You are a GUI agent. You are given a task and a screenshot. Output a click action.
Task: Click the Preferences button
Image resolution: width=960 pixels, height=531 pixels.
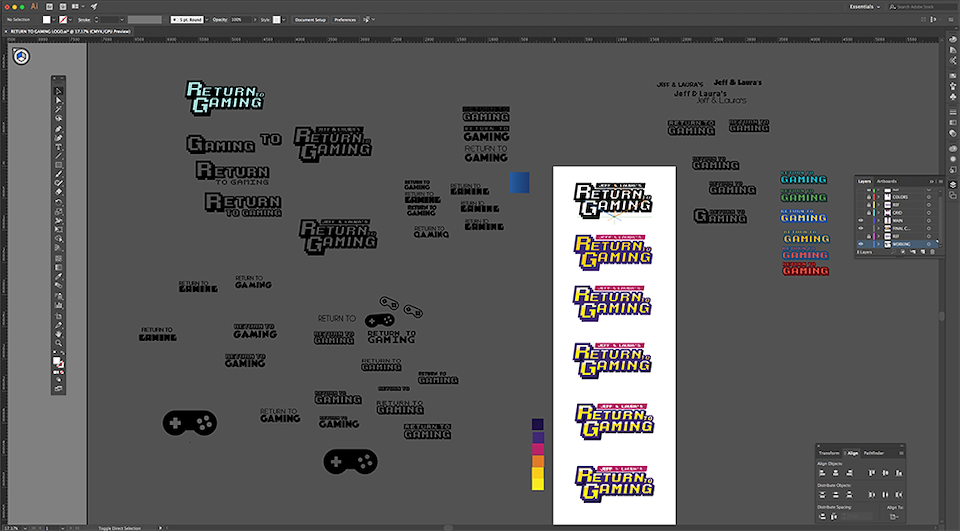[345, 19]
